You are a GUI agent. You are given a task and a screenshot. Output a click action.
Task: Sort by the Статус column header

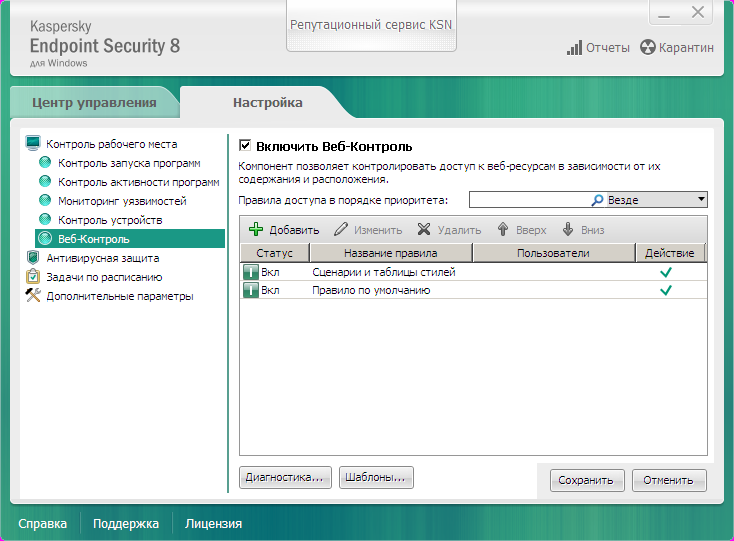pyautogui.click(x=274, y=253)
